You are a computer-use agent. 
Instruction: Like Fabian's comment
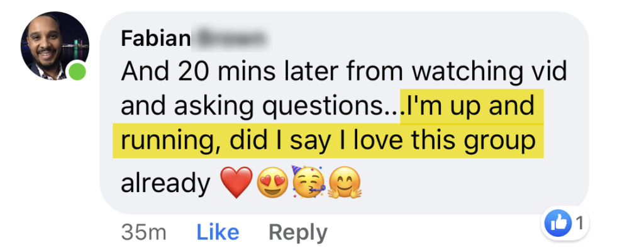coord(218,232)
